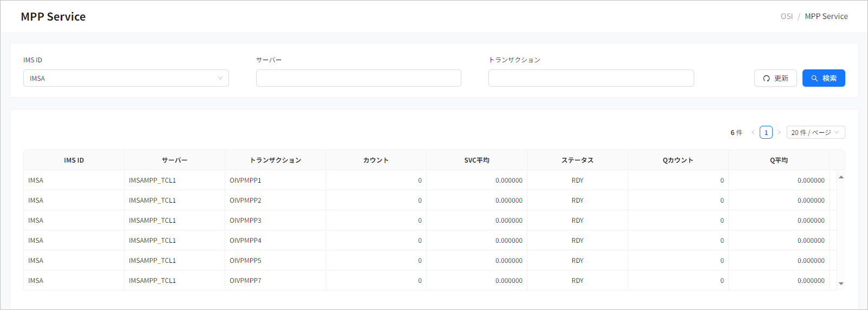Image resolution: width=868 pixels, height=310 pixels.
Task: Click the サーバー column header
Action: (x=174, y=160)
